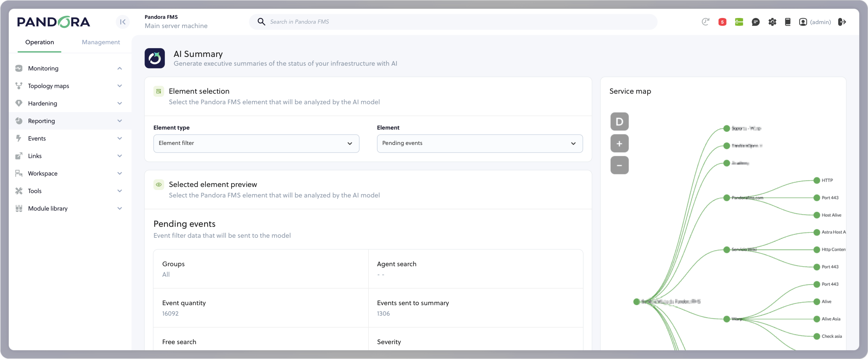
Task: Open the admin user profile icon
Action: pos(803,22)
